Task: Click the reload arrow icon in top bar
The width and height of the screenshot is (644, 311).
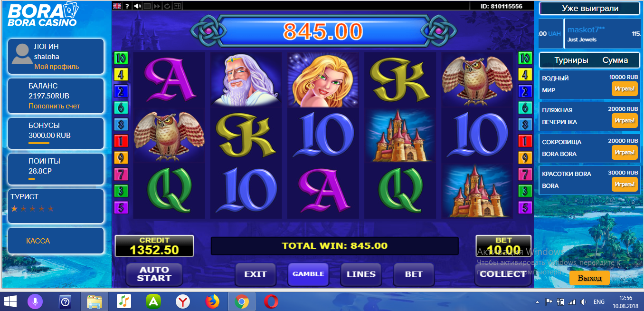Action: (x=167, y=6)
